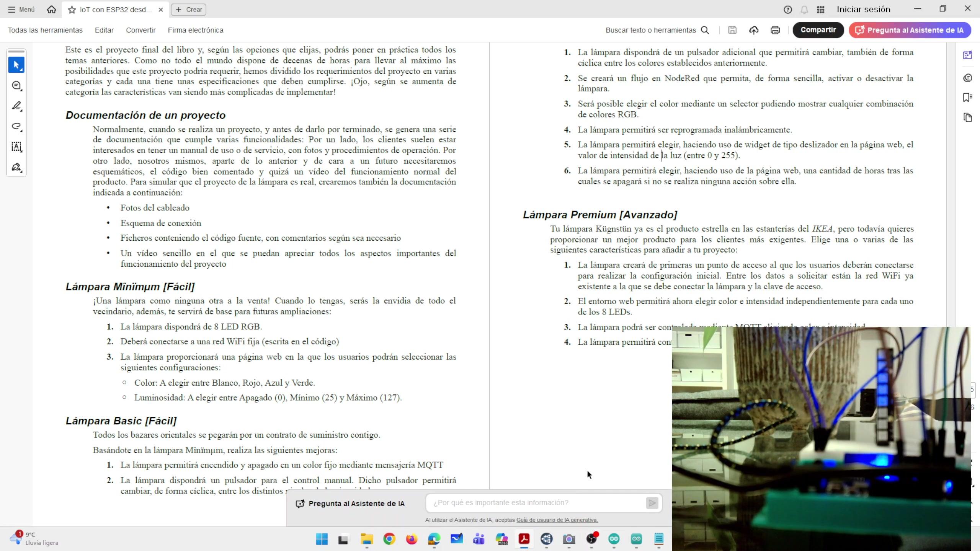Choose the freehand draw lasso tool
This screenshot has width=980, height=551.
[x=16, y=126]
